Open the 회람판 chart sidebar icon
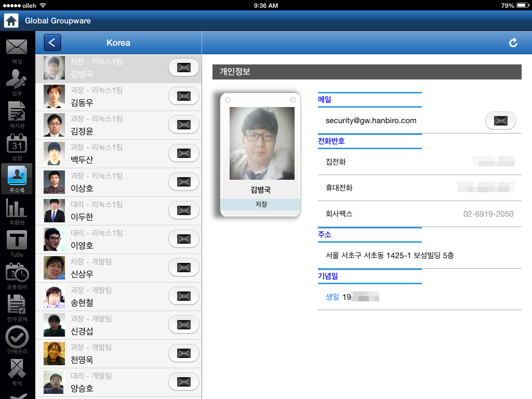This screenshot has height=399, width=532. point(17,211)
